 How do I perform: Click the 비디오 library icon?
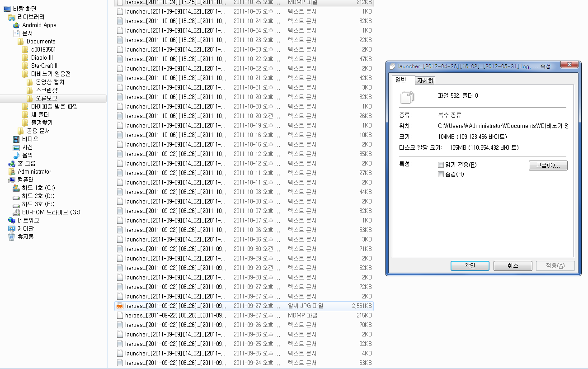[16, 139]
